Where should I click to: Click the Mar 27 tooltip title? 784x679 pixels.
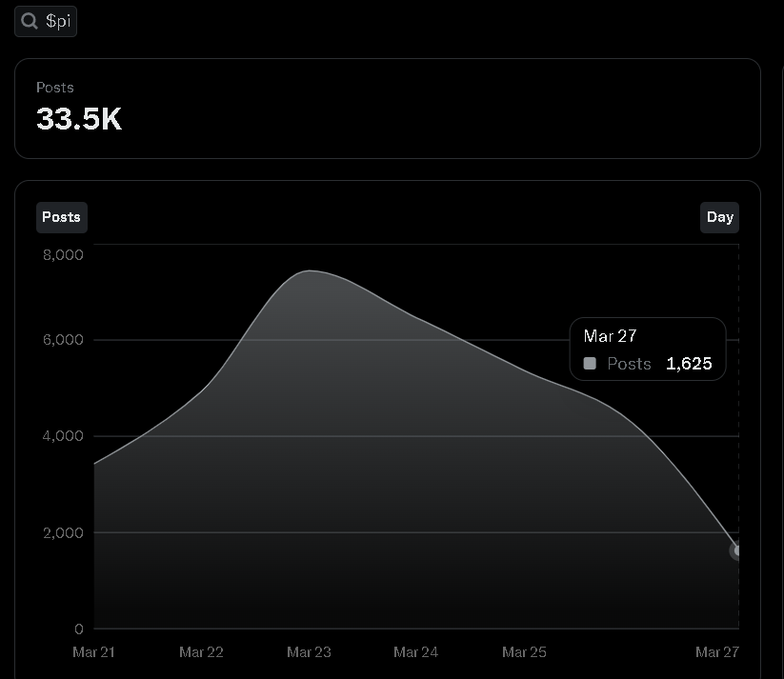[610, 336]
